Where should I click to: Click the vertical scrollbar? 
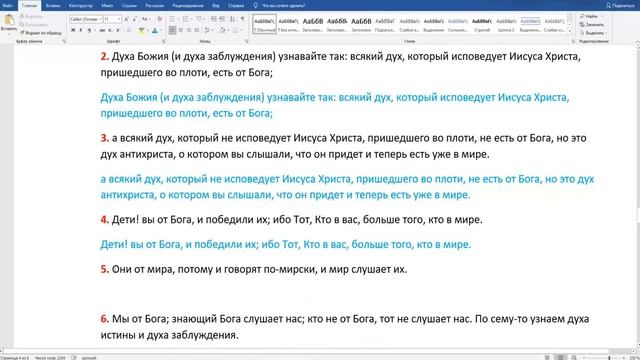coord(637,196)
